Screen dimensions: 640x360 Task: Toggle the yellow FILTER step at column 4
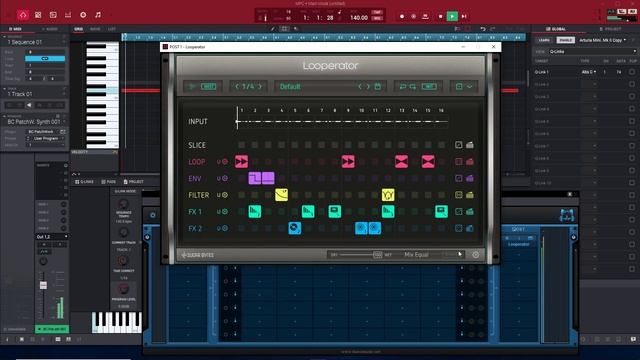tap(281, 195)
